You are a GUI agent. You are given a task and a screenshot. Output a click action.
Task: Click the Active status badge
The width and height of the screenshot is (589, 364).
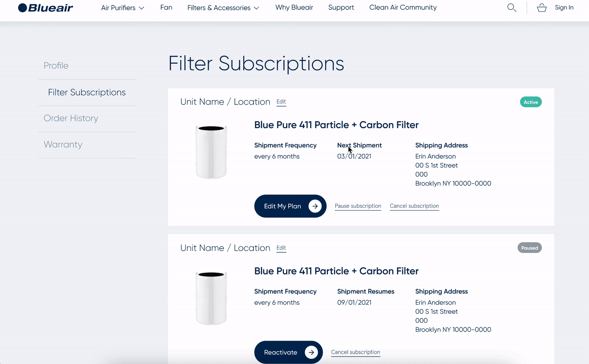[531, 102]
